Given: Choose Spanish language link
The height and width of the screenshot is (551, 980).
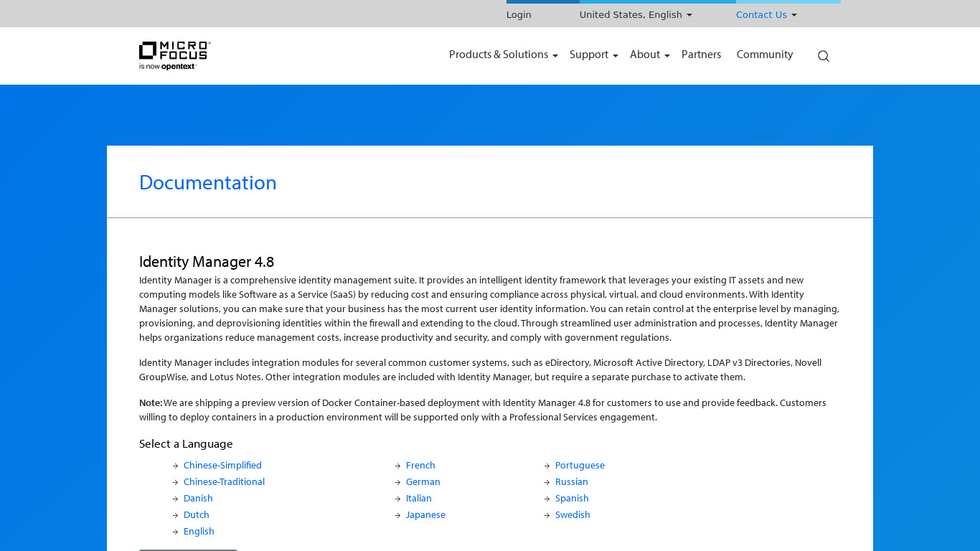Looking at the screenshot, I should (572, 499).
